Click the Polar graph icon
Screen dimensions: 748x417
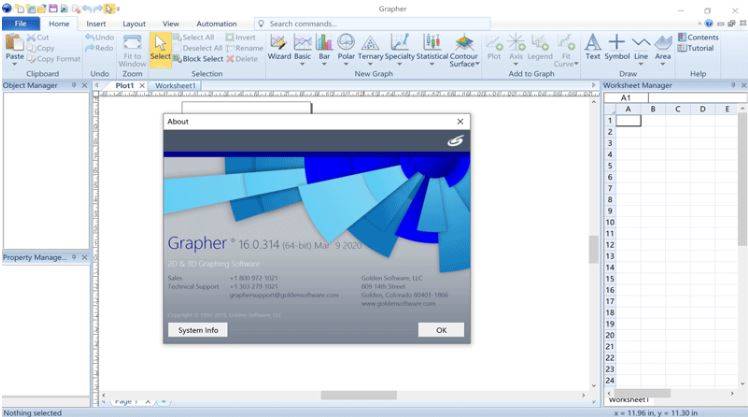coord(346,43)
